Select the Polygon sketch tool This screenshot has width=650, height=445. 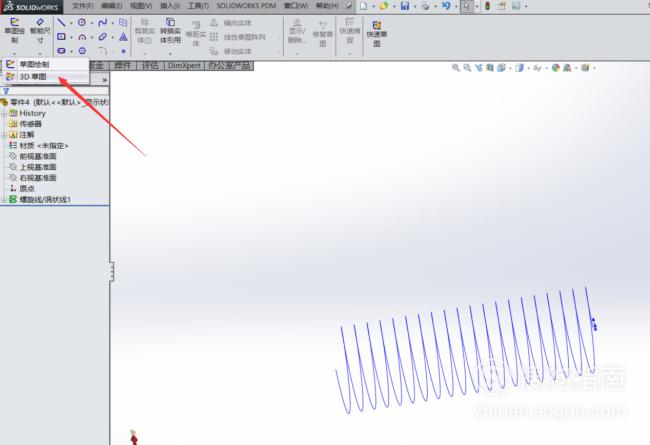[x=82, y=51]
